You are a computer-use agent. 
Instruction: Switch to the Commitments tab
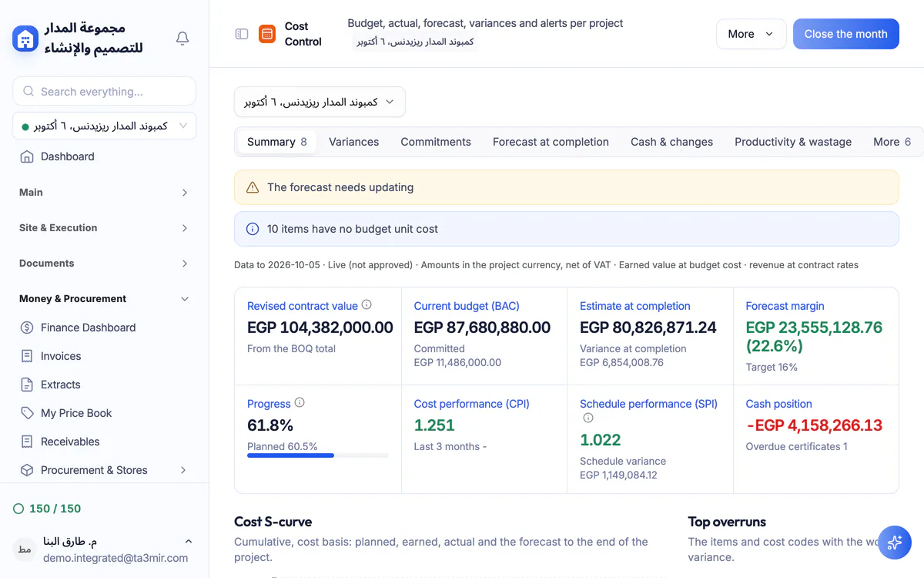436,142
